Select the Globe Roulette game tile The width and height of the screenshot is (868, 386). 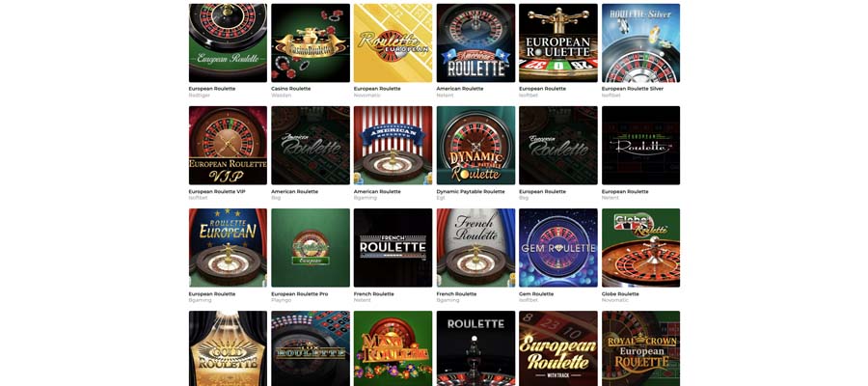pos(641,248)
